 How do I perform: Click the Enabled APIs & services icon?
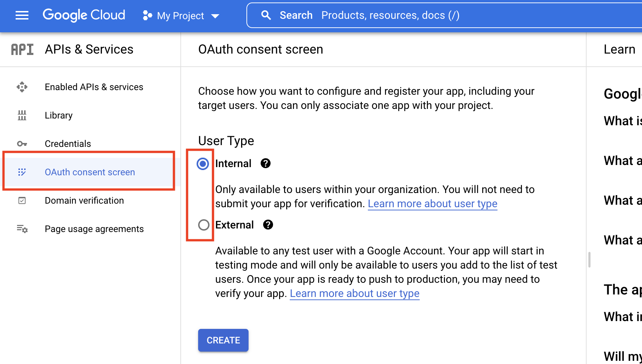click(x=22, y=87)
